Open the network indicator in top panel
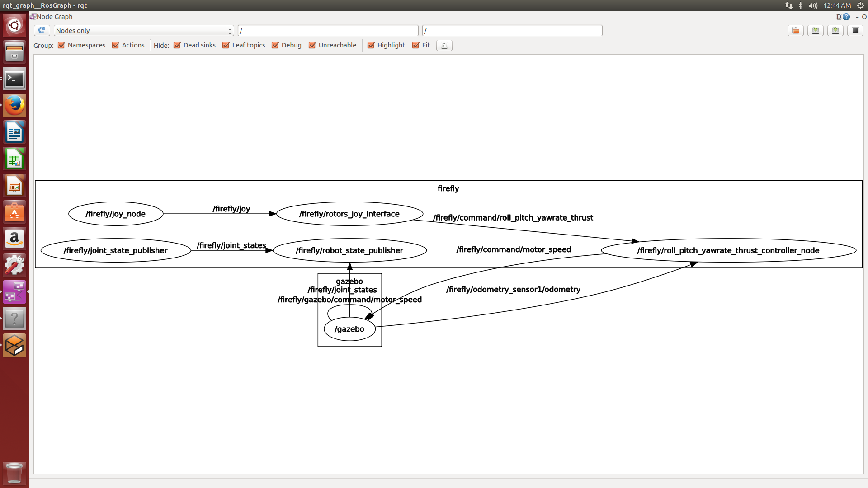The height and width of the screenshot is (488, 868). (788, 5)
